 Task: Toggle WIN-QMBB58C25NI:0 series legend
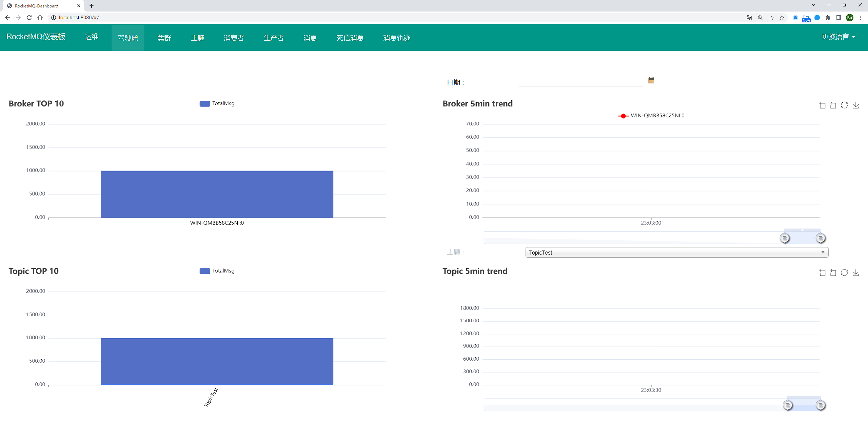click(651, 116)
